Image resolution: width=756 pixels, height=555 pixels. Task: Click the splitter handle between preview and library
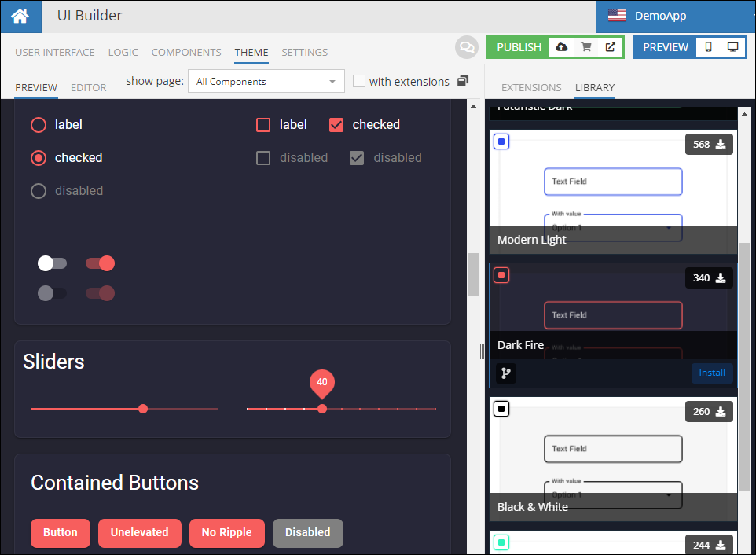point(483,351)
